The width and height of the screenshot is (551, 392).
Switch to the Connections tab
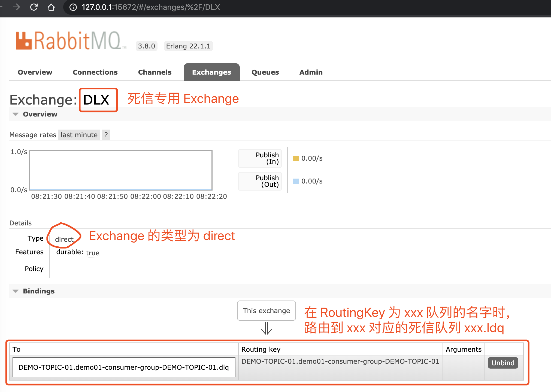tap(95, 72)
